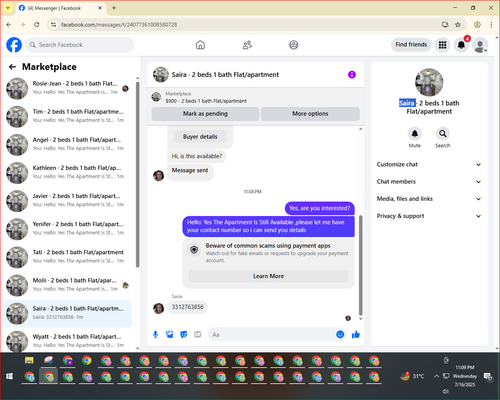Open the emoji picker
This screenshot has width=500, height=400.
click(x=340, y=334)
